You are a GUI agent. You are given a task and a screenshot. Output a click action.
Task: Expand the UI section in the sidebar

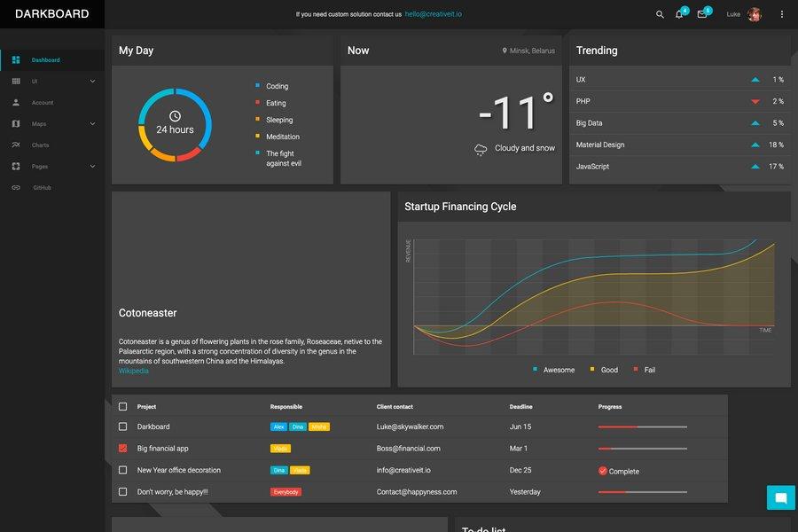pos(92,81)
